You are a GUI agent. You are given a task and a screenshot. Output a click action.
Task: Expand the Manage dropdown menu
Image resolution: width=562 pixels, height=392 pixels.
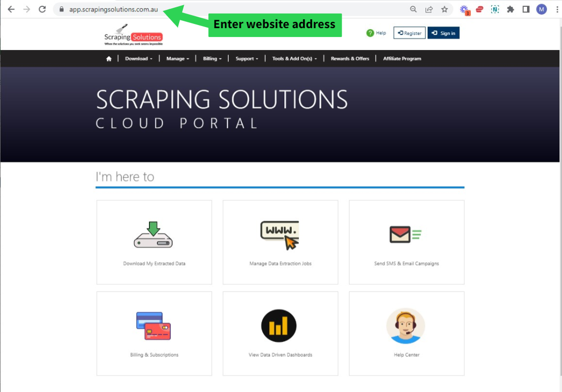click(178, 59)
